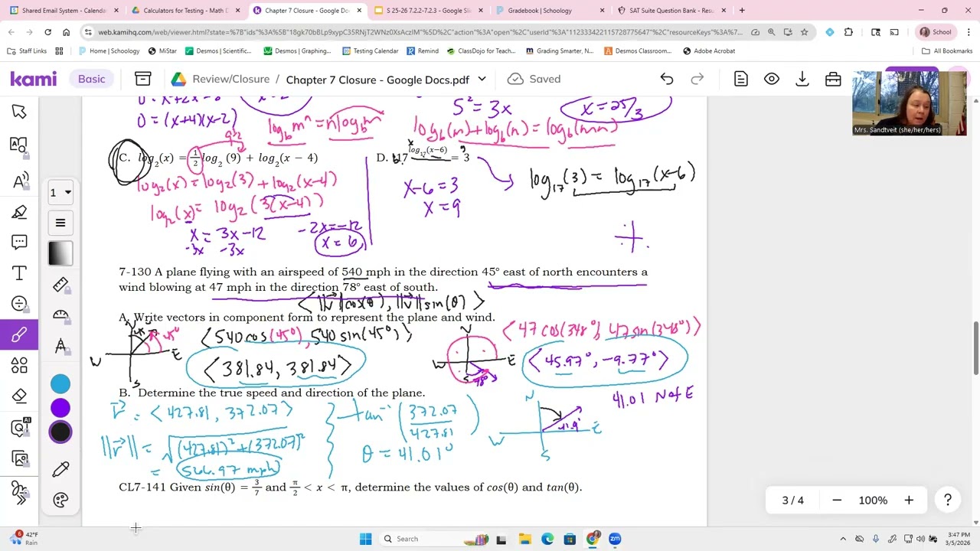Select the eyedropper color picker
This screenshot has height=551, width=980.
(x=60, y=468)
